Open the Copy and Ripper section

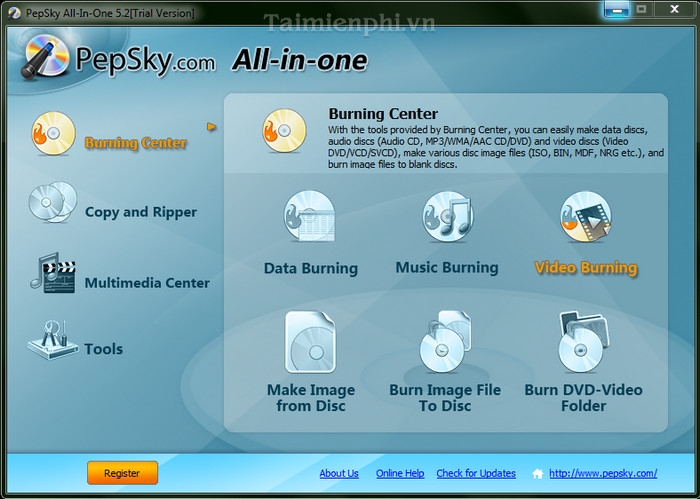pos(141,212)
